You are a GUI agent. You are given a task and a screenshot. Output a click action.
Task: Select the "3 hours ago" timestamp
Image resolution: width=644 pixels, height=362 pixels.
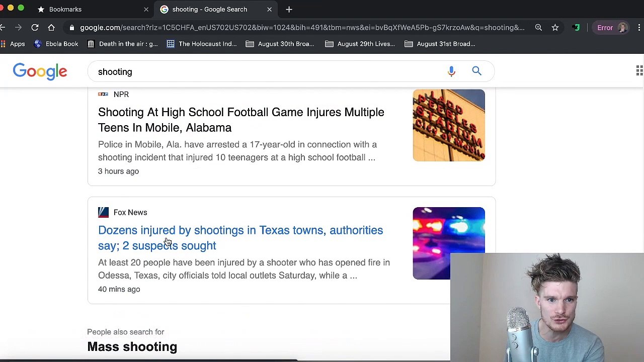point(118,171)
